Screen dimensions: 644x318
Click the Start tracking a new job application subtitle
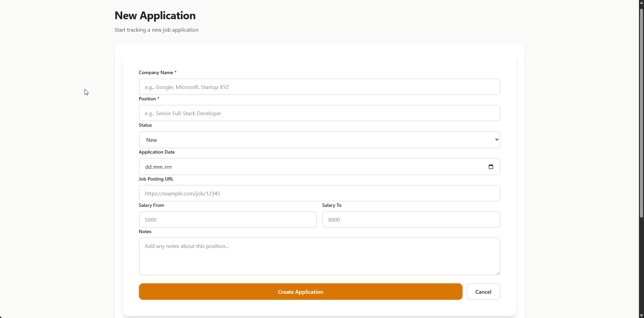click(156, 30)
